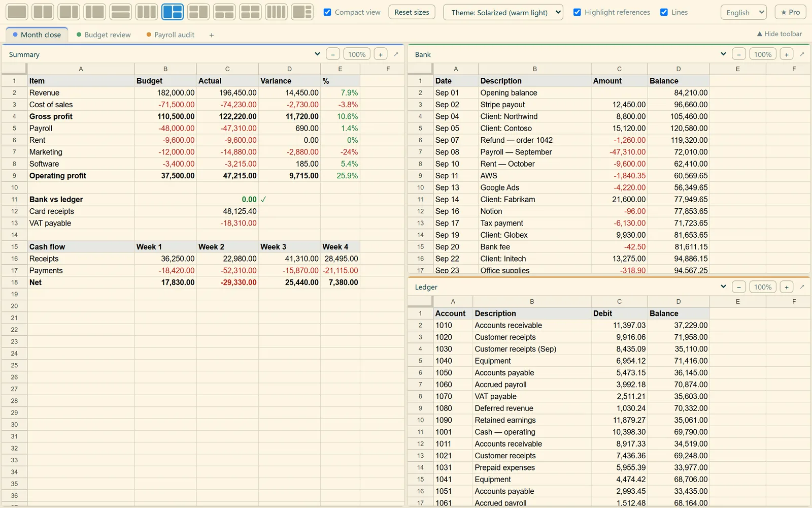Zoom in the Summary pane
The image size is (812, 508).
[x=381, y=54]
